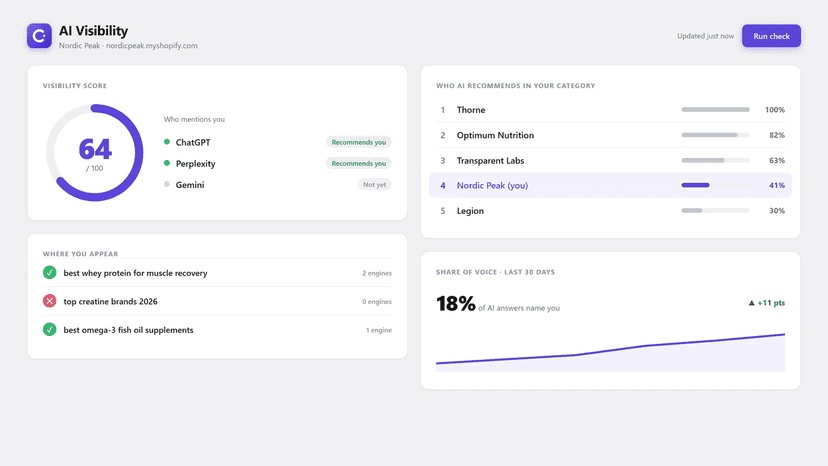Image resolution: width=828 pixels, height=466 pixels.
Task: Click the purple AI Visibility app logo
Action: point(40,36)
